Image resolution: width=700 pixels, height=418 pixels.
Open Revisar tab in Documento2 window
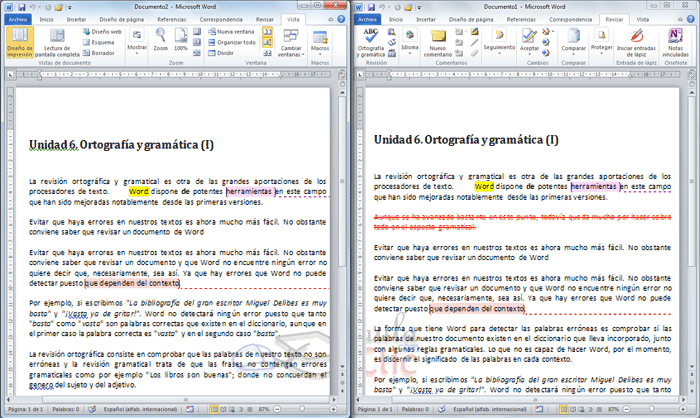tap(265, 19)
